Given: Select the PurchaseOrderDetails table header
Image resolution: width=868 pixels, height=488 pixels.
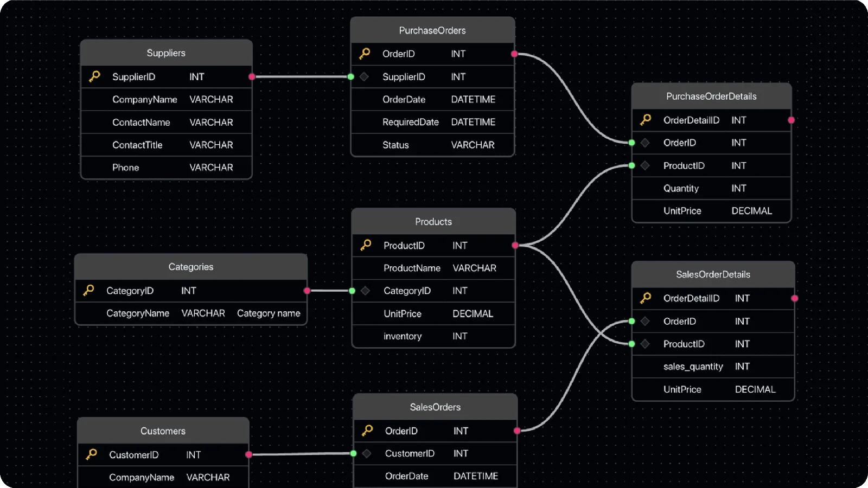Looking at the screenshot, I should click(711, 96).
